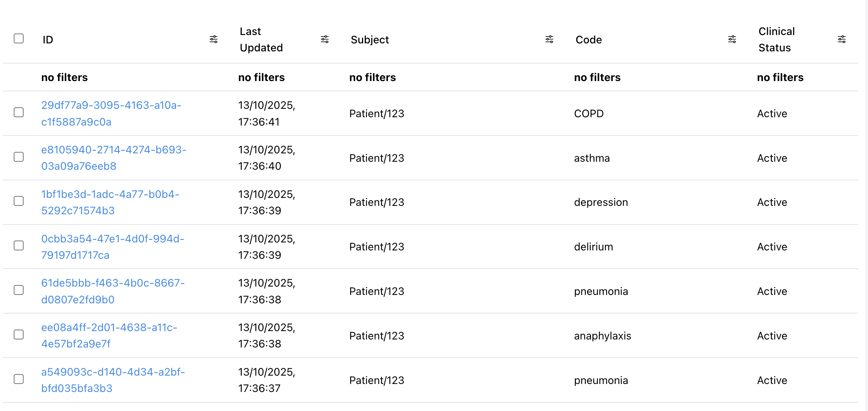
Task: Open the filter icon for the ID column
Action: coord(214,39)
